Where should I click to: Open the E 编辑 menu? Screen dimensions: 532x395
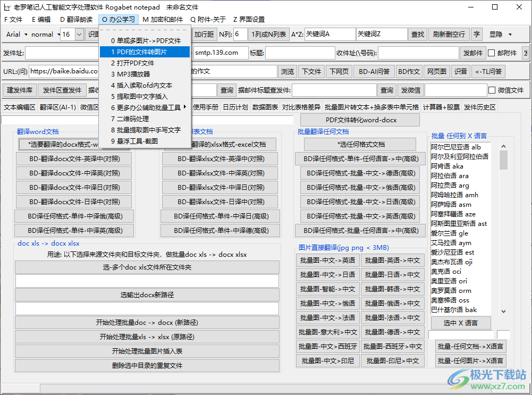(41, 19)
